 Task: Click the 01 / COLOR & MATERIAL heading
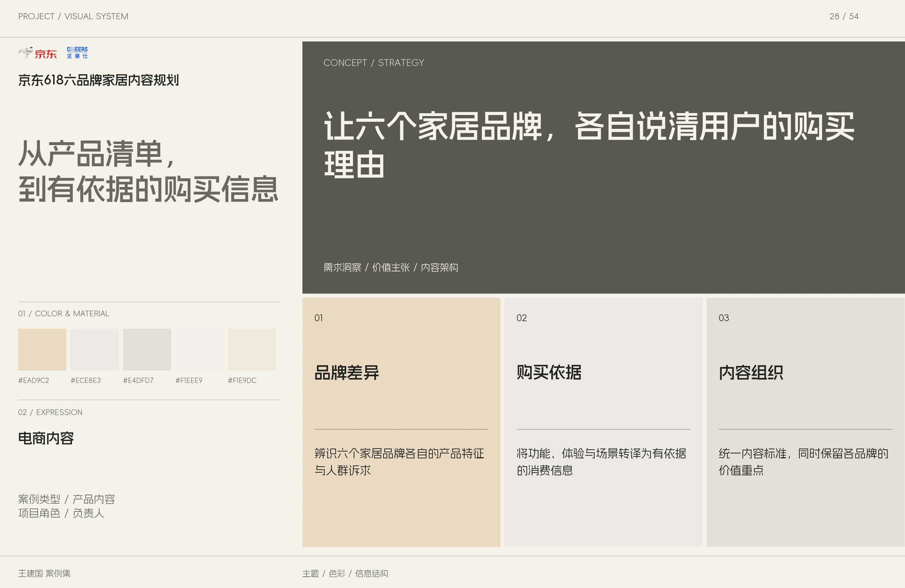pos(63,314)
